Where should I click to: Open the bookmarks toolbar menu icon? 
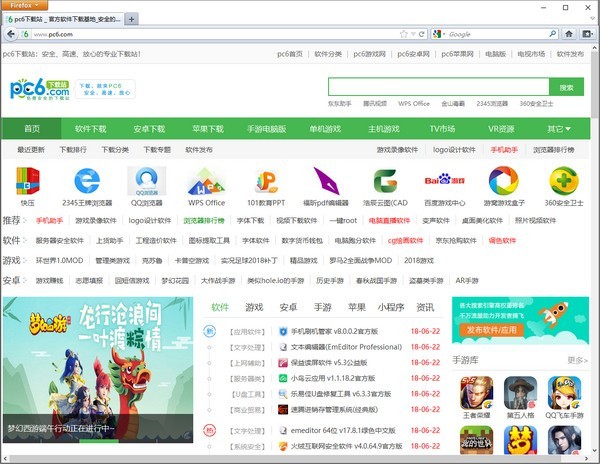(x=587, y=34)
